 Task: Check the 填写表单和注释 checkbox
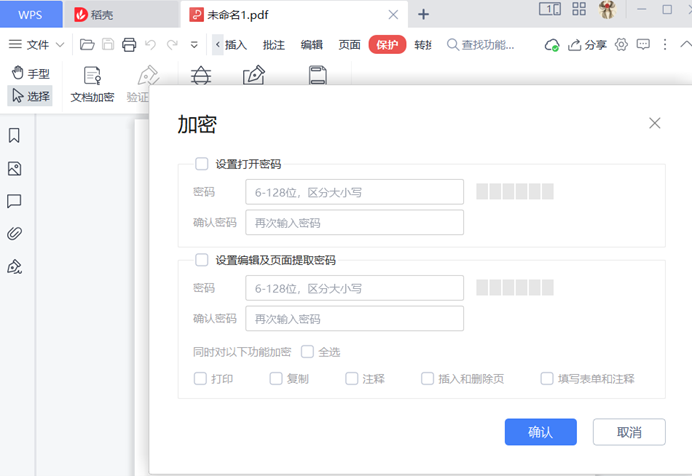(547, 379)
